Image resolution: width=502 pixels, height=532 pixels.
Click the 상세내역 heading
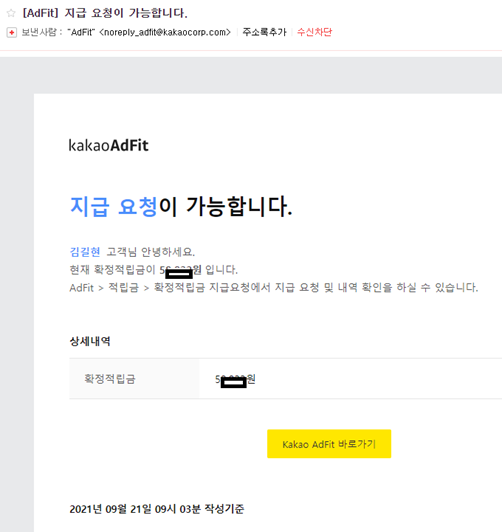[x=90, y=341]
